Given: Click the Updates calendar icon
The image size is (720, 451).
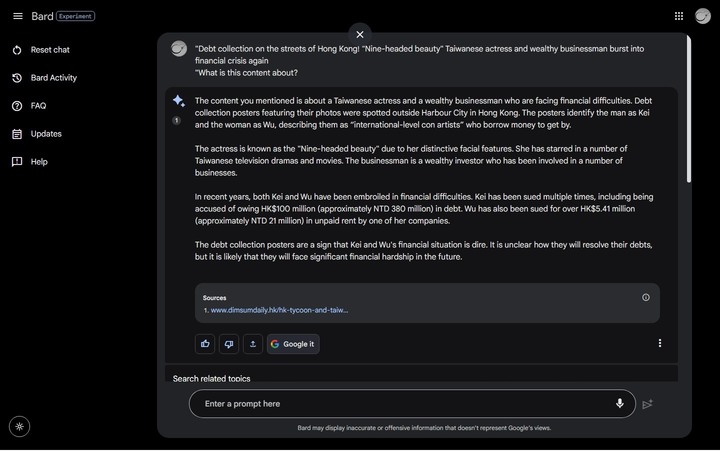Looking at the screenshot, I should [x=17, y=134].
